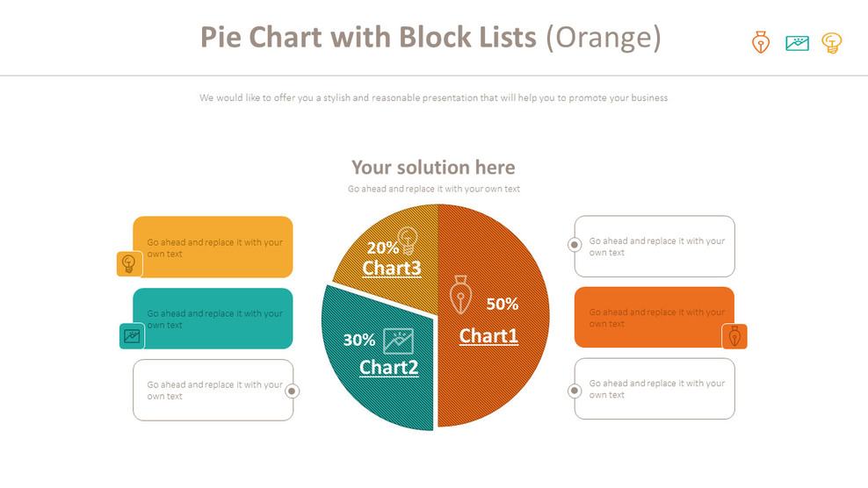This screenshot has width=868, height=488.
Task: Open the underlined Chart3 label
Action: (x=392, y=268)
